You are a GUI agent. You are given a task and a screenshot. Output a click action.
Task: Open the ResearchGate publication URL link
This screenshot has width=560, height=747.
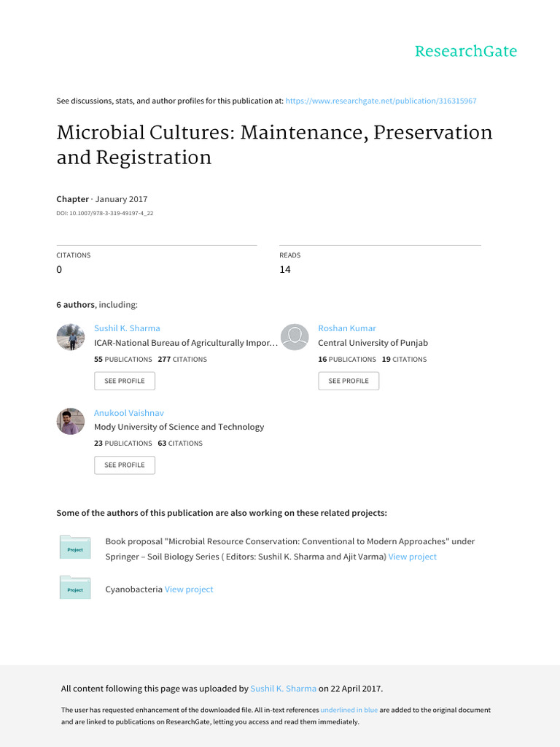click(381, 101)
